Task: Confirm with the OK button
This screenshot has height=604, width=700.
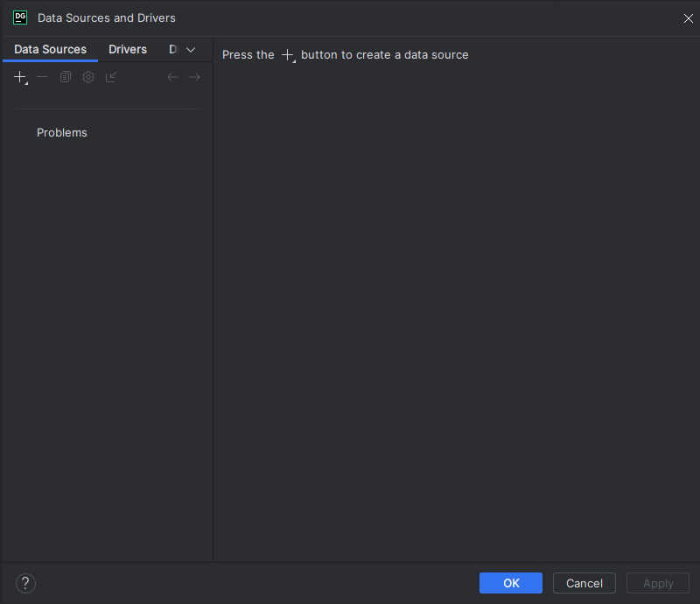Action: coord(511,583)
